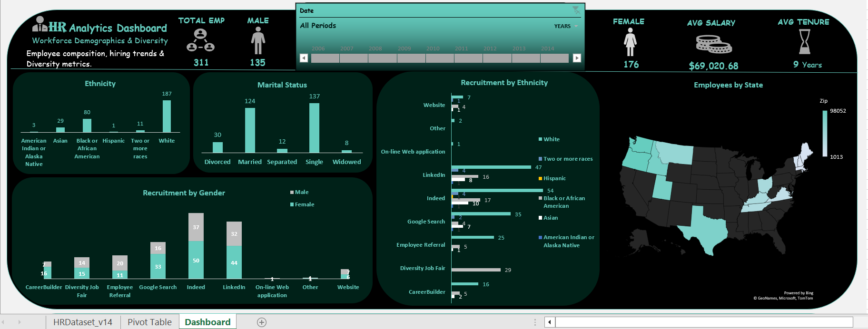Click the HR logo people icon

pos(40,24)
